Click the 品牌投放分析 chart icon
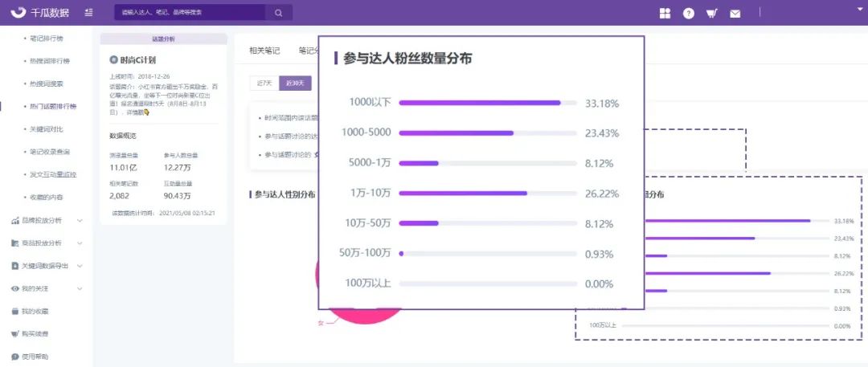This screenshot has width=868, height=367. point(15,220)
